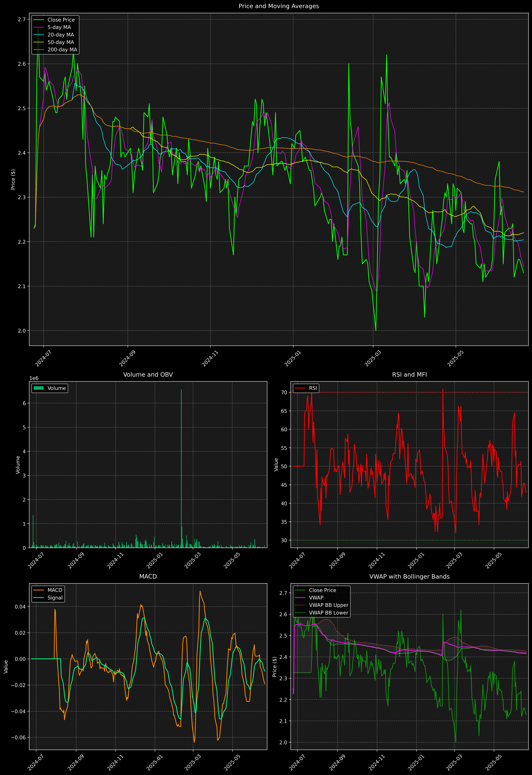Click the 'RSI and MFI' chart title
The image size is (532, 775).
pos(409,374)
